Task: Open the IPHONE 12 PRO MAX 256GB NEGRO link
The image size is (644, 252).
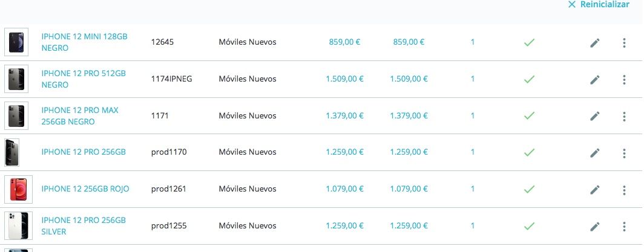Action: click(x=80, y=116)
